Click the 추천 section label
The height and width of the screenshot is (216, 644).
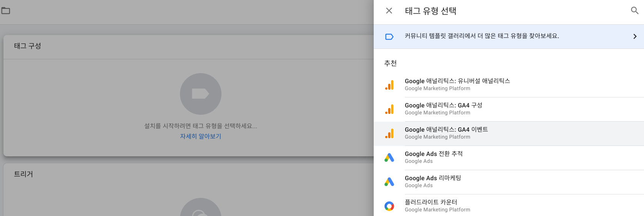point(391,63)
